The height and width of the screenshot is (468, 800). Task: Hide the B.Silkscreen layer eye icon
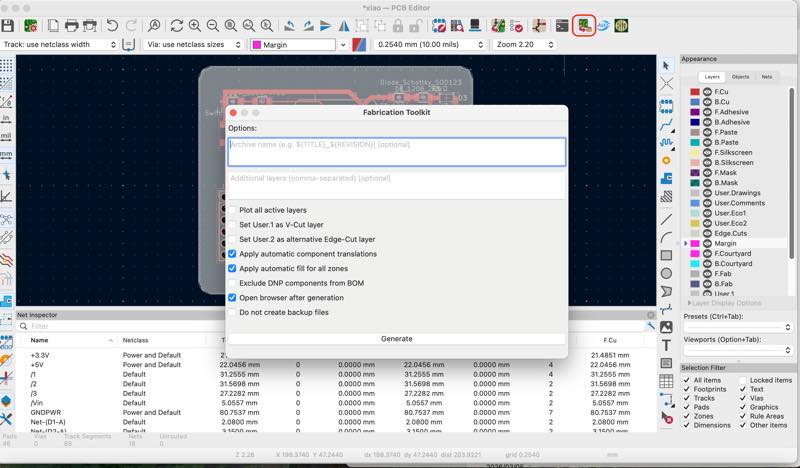pyautogui.click(x=707, y=163)
